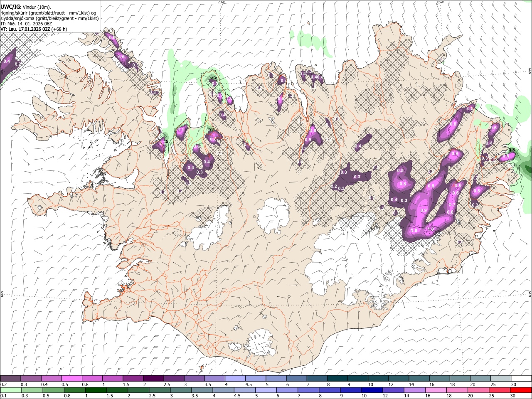Select the darkest green 1 rain-scale swatch
Image resolution: width=532 pixels, height=399 pixels.
click(96, 390)
